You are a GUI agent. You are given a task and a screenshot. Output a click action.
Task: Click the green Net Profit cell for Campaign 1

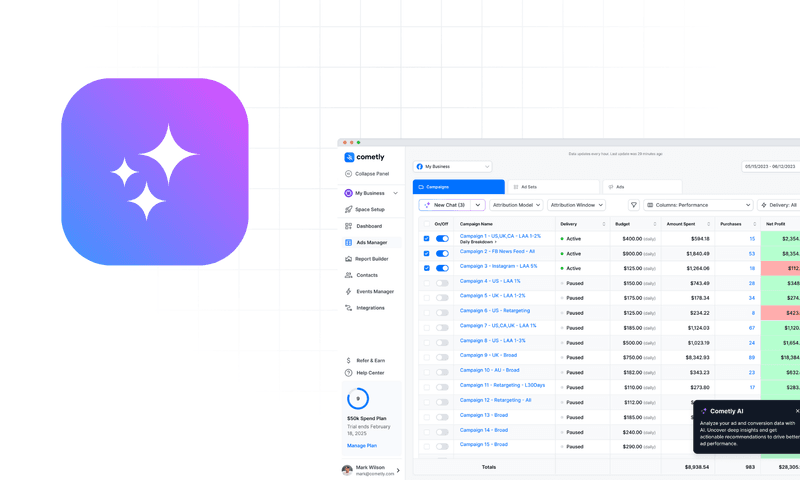coord(780,239)
